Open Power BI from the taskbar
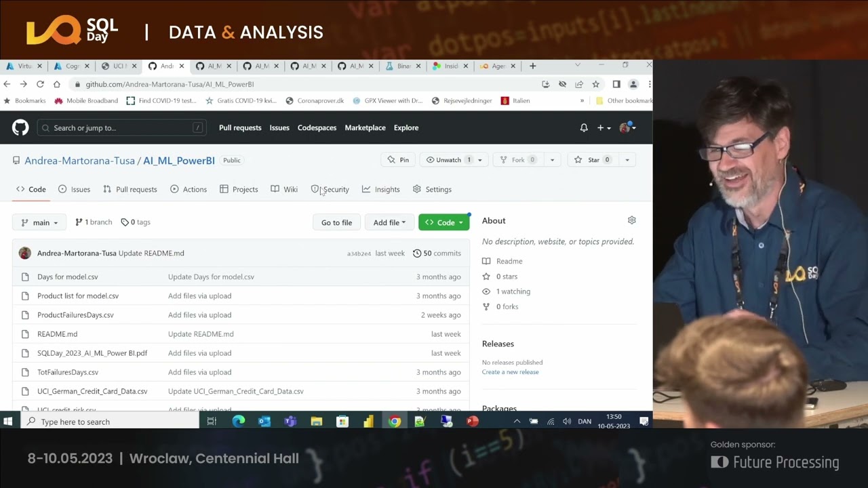The height and width of the screenshot is (488, 868). (x=368, y=422)
